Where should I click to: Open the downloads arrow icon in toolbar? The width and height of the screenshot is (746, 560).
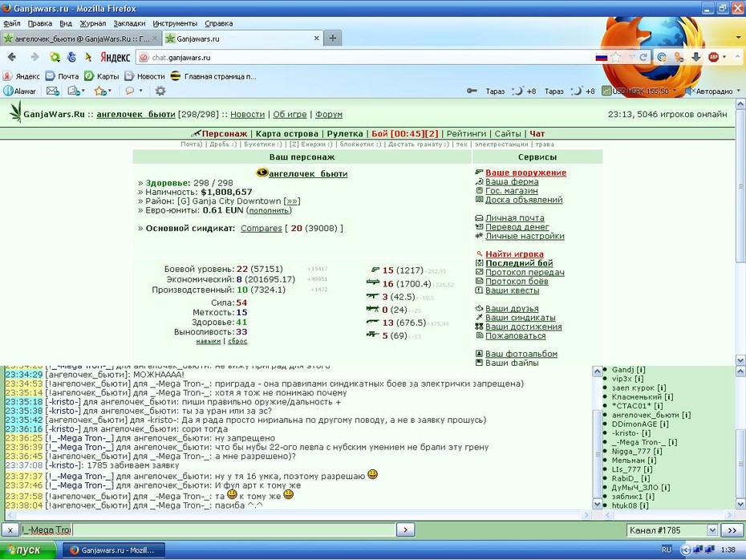pos(696,57)
